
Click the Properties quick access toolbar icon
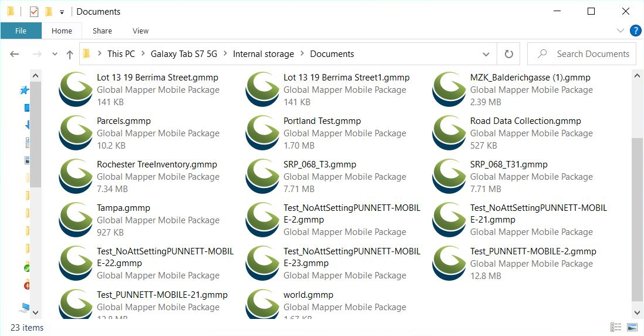[34, 12]
